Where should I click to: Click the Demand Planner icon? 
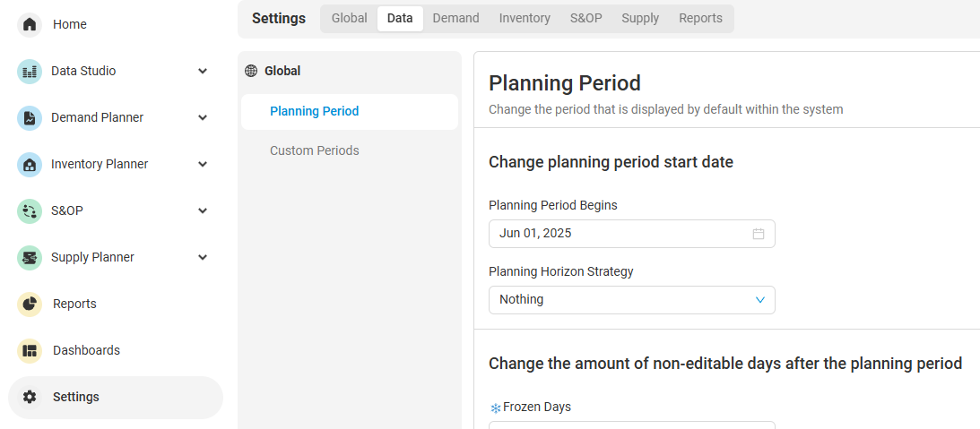30,117
